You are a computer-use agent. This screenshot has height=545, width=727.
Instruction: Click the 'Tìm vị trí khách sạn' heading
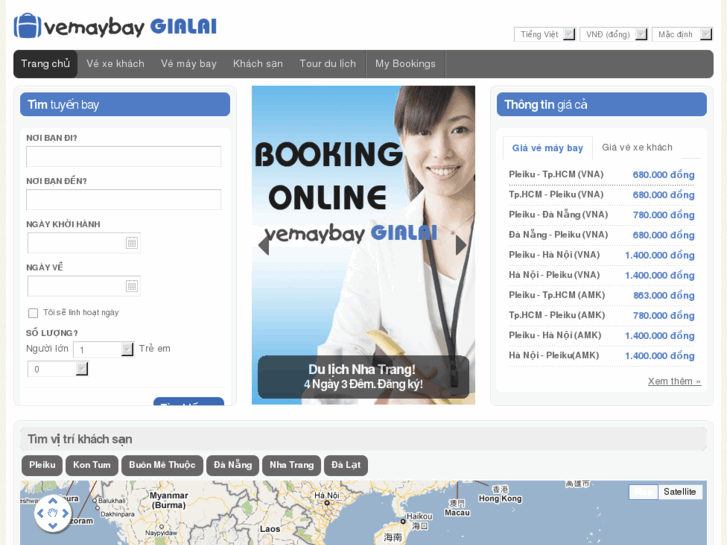80,439
